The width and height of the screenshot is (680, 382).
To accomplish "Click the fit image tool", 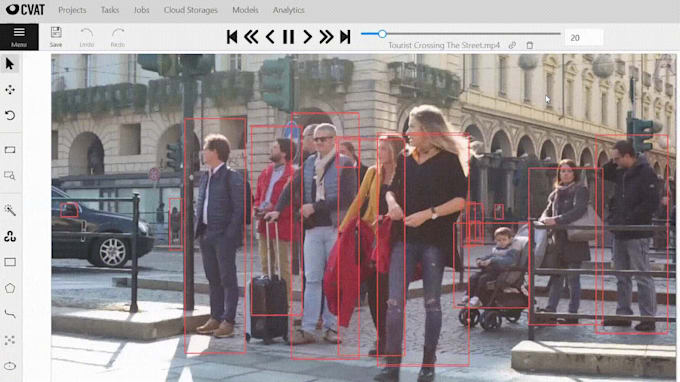I will click(10, 150).
